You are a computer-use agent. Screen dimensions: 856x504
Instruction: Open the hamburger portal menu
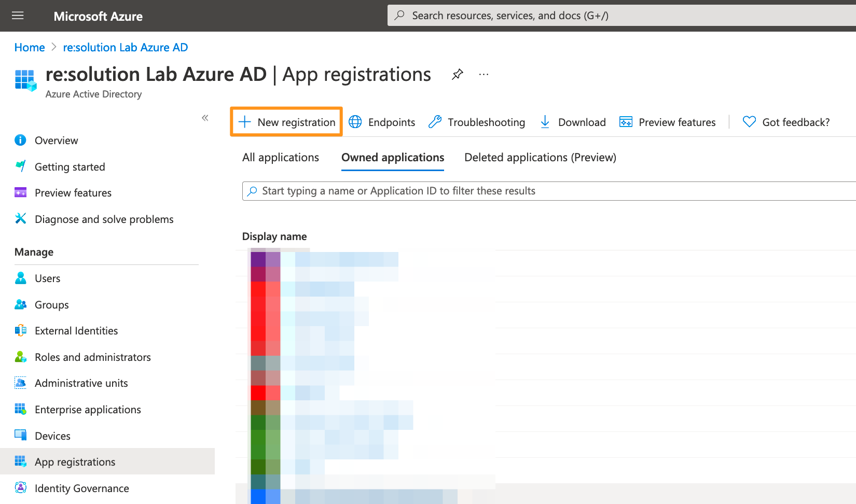coord(18,16)
